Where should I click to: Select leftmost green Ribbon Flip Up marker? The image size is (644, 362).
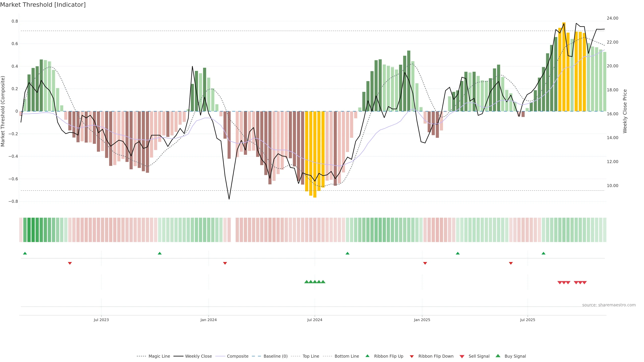coord(25,253)
